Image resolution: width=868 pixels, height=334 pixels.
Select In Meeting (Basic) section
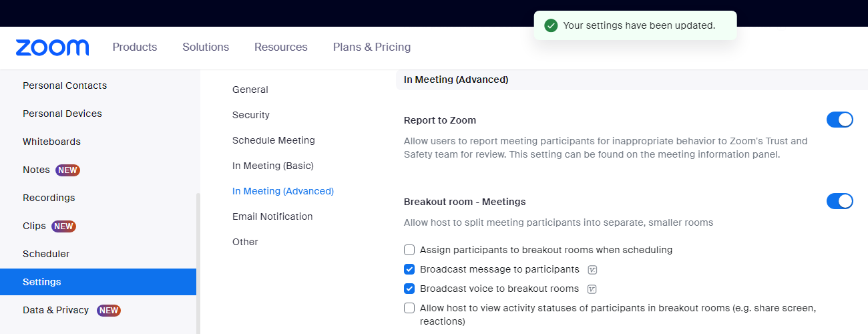272,166
